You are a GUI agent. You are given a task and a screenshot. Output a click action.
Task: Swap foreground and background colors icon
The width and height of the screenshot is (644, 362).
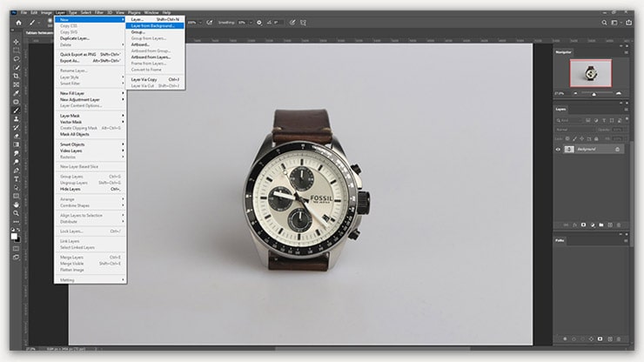point(18,230)
